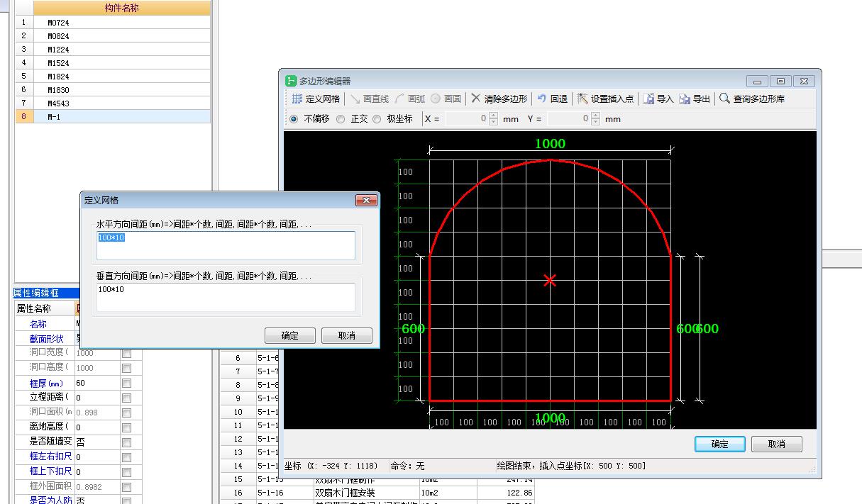The image size is (862, 504).
Task: Select the No Offset (不偏移) radio button
Action: (x=294, y=119)
